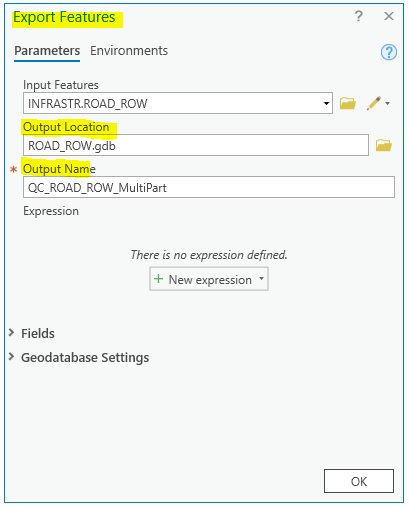409x507 pixels.
Task: Expand the Geodatabase Settings chevron
Action: coord(11,357)
